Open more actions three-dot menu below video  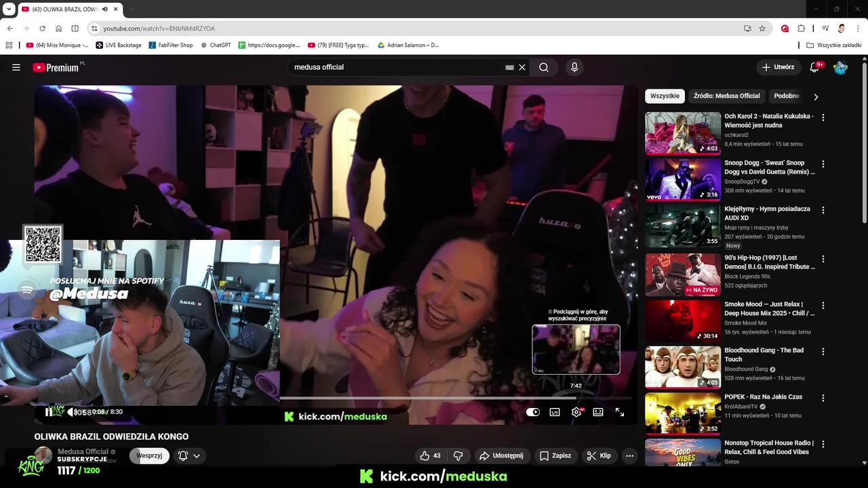pyautogui.click(x=629, y=455)
